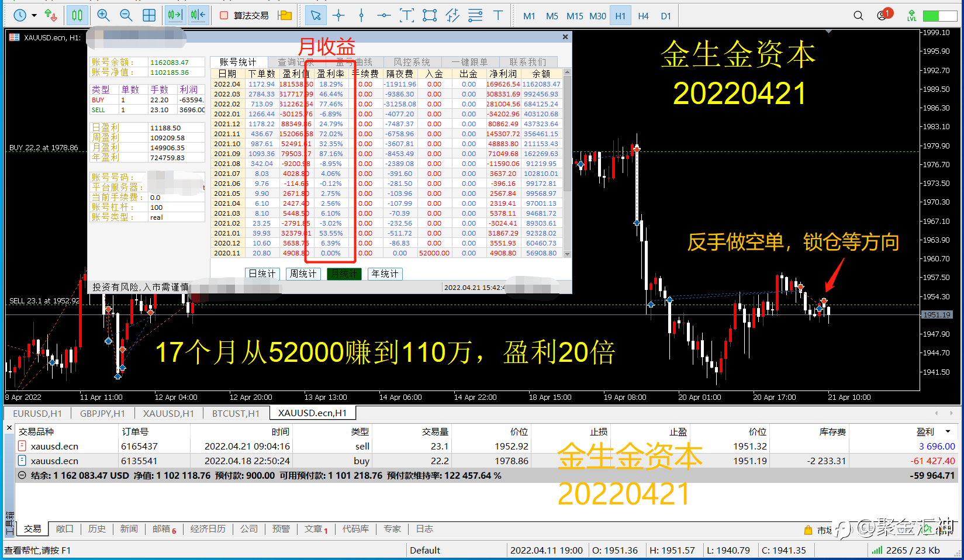Image resolution: width=964 pixels, height=560 pixels.
Task: Show 月统计 monthly statistics
Action: pyautogui.click(x=344, y=274)
